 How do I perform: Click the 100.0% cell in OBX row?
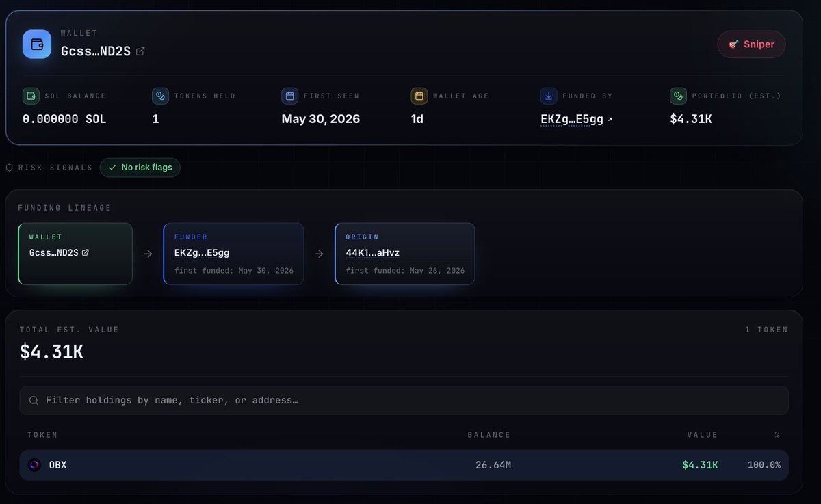click(x=764, y=465)
